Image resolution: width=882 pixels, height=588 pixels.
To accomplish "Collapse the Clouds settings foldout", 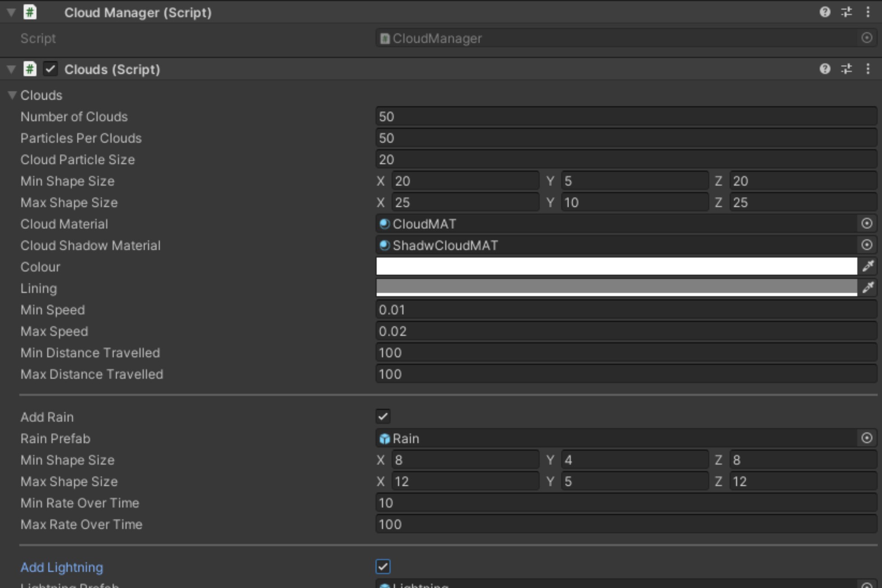I will (12, 95).
